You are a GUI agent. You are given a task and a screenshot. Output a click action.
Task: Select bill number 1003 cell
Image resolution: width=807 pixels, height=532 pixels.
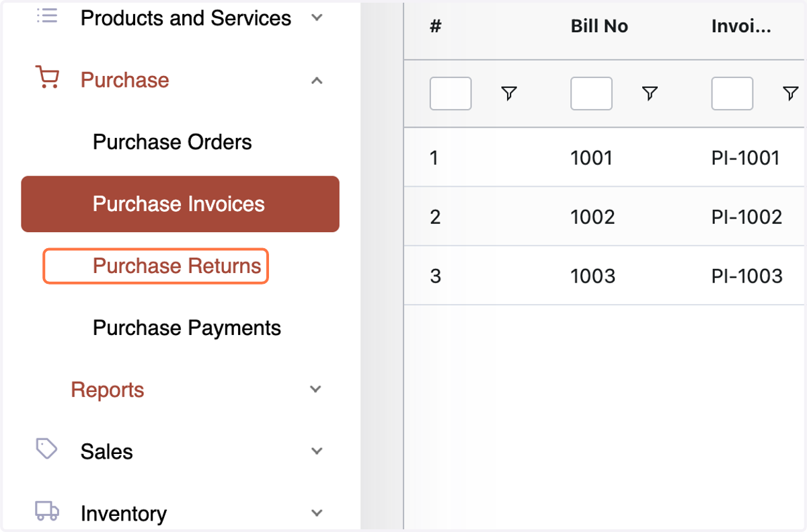pos(592,276)
